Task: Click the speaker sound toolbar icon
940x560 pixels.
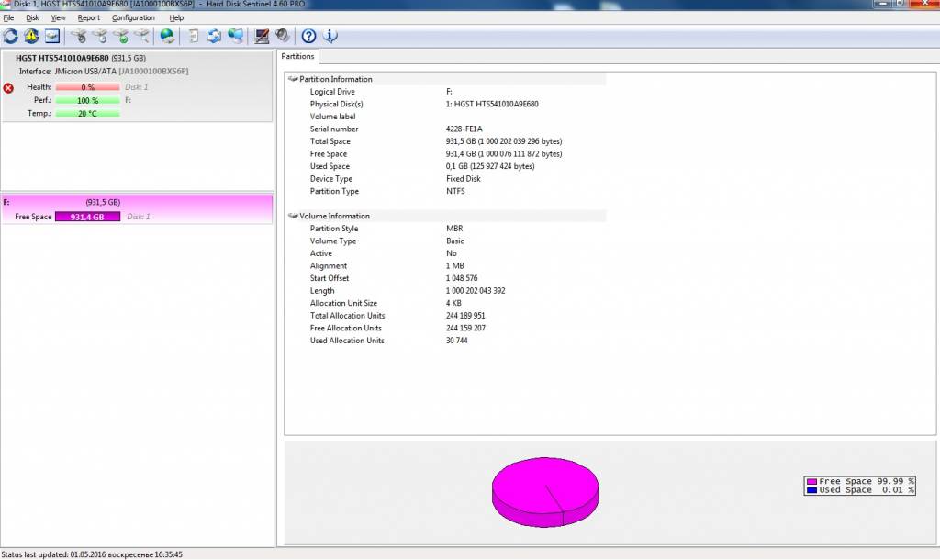Action: (x=283, y=36)
